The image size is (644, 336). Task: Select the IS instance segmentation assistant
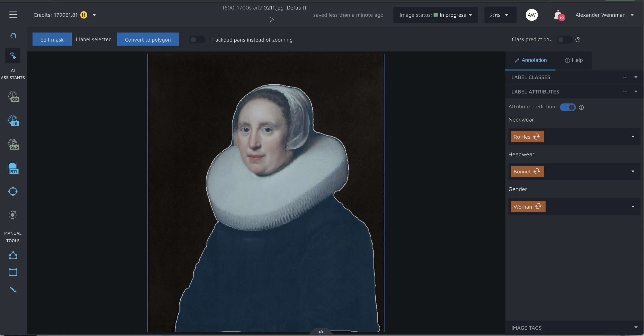pyautogui.click(x=13, y=121)
